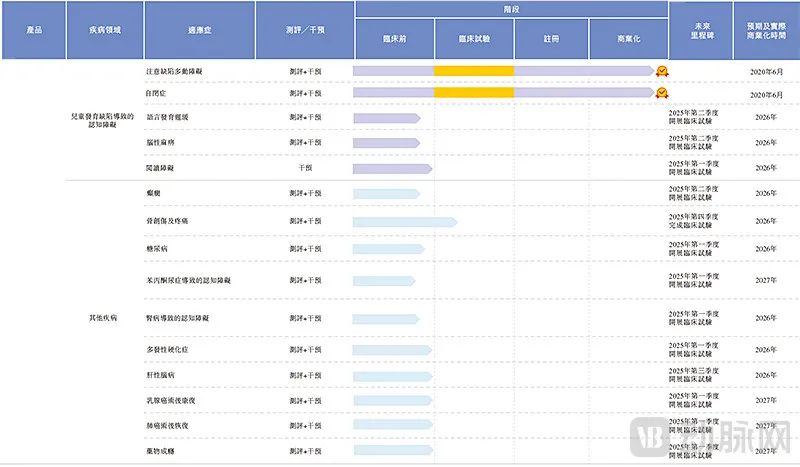Click the 閱讀障礙 indication label
The image size is (800, 467).
point(160,169)
